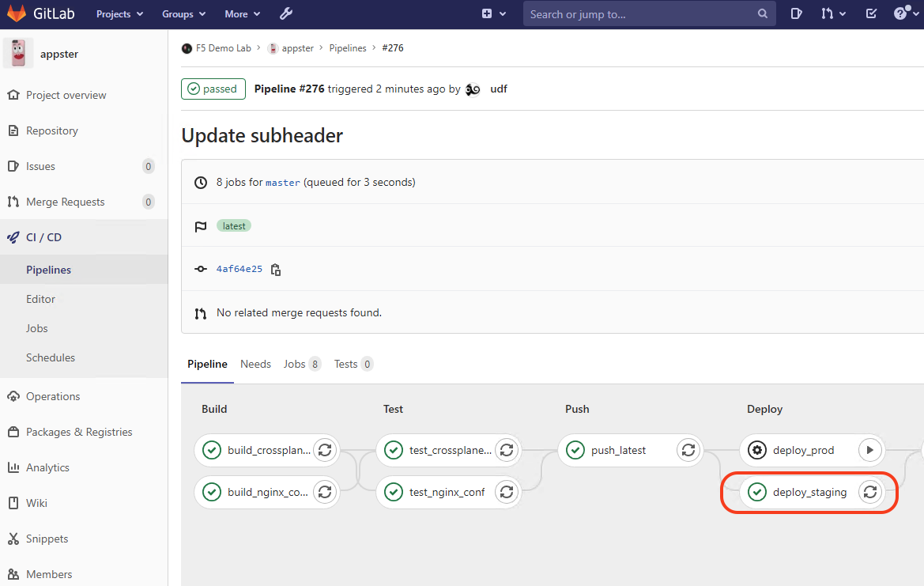Retry the test_nginx_conf job
The image size is (924, 586).
[x=506, y=492]
